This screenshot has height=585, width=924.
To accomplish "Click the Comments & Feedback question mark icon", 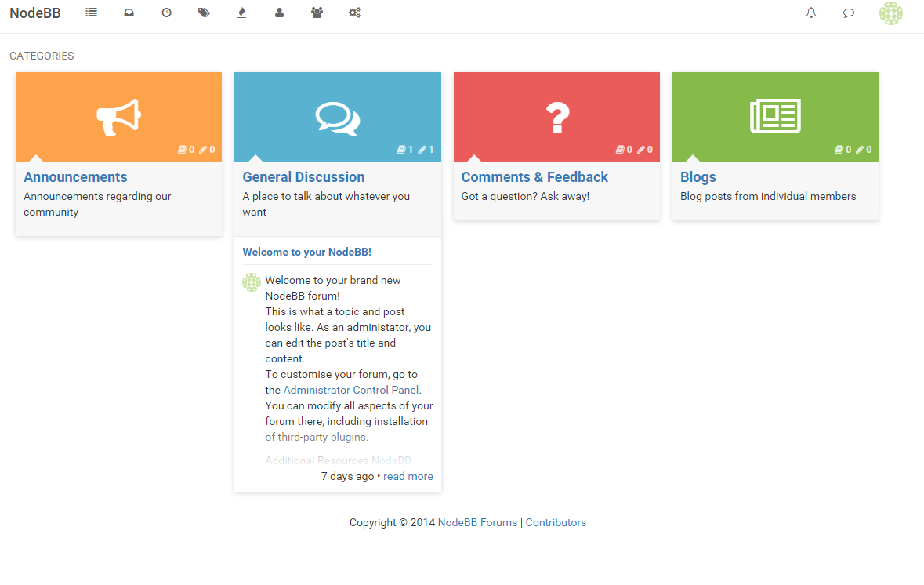I will tap(557, 118).
